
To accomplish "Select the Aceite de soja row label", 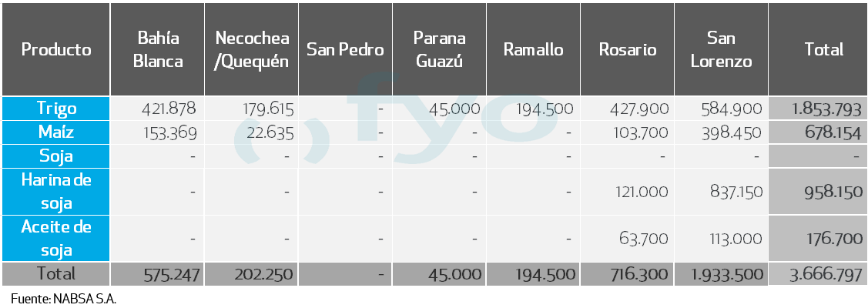I will tap(56, 238).
